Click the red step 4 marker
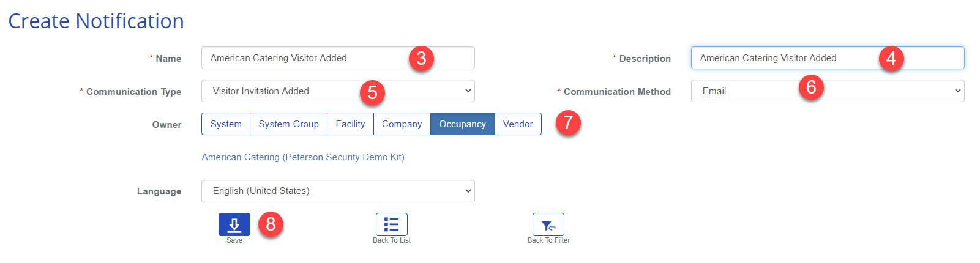980x263 pixels. [x=891, y=59]
